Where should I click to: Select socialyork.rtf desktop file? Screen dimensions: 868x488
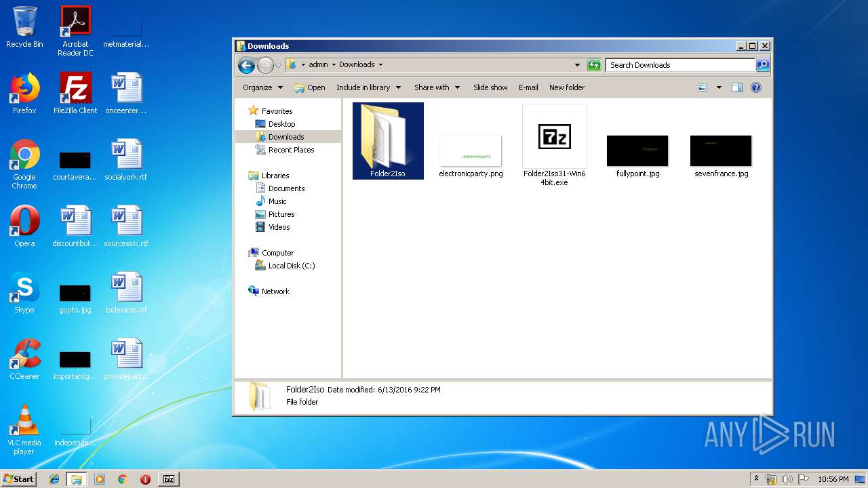126,160
